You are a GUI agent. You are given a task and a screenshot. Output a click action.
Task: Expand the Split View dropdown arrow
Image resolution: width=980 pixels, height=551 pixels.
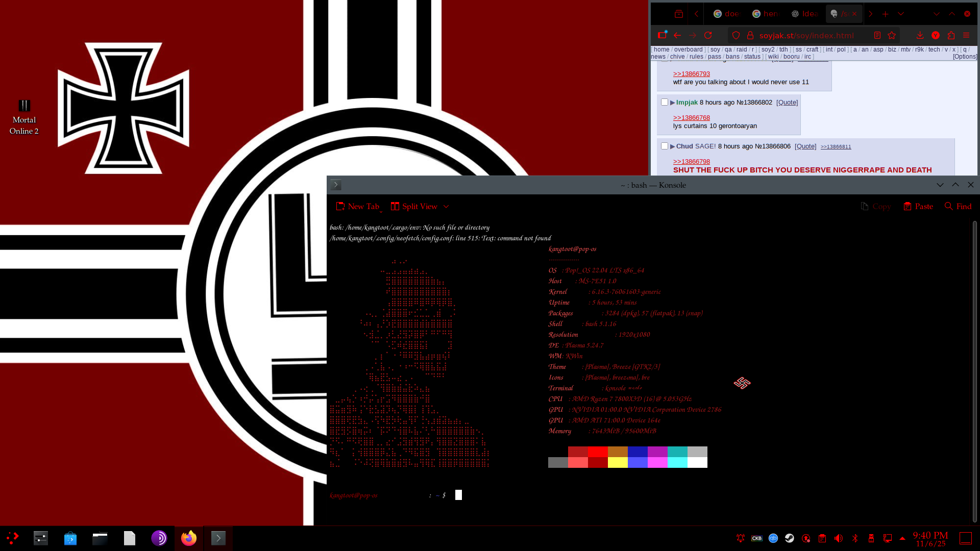(x=446, y=207)
